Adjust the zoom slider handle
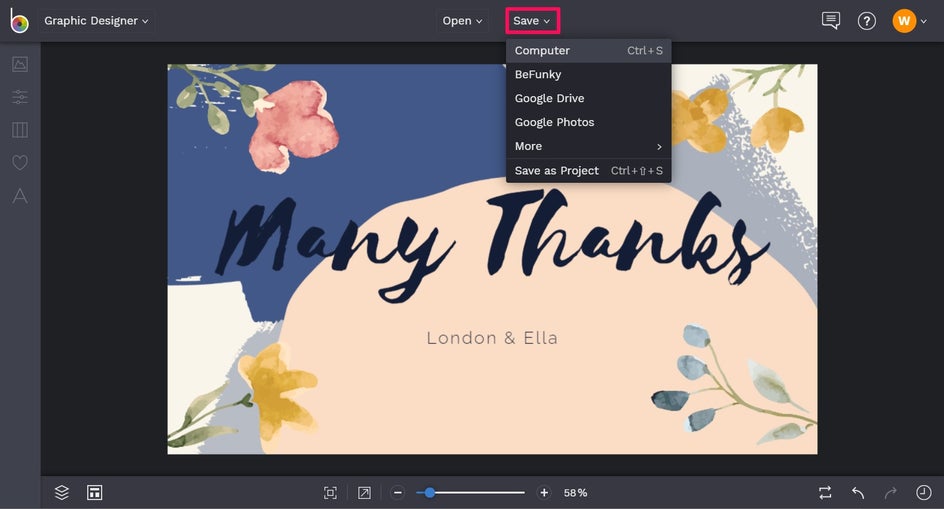The height and width of the screenshot is (509, 944). [429, 493]
